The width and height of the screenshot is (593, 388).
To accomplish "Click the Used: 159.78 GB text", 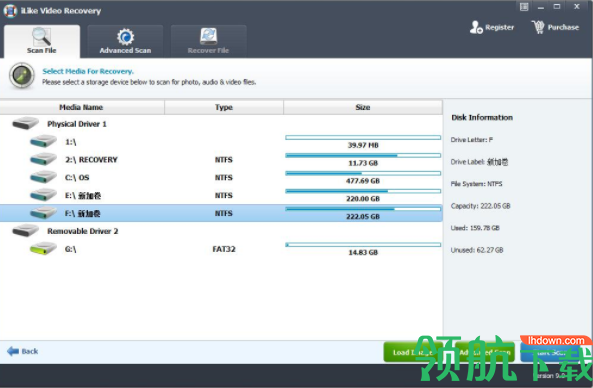I will (475, 228).
